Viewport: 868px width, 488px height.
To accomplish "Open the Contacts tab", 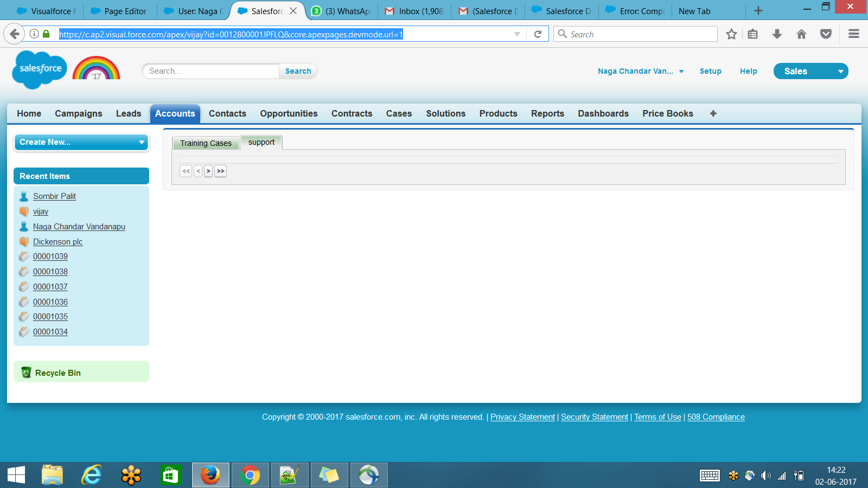I will coord(227,113).
